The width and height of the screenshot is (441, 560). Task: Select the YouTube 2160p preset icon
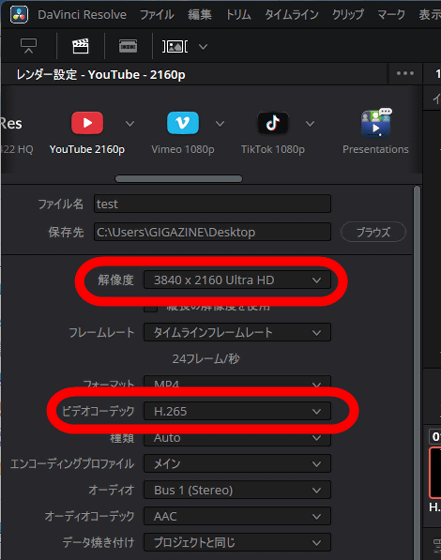click(87, 123)
